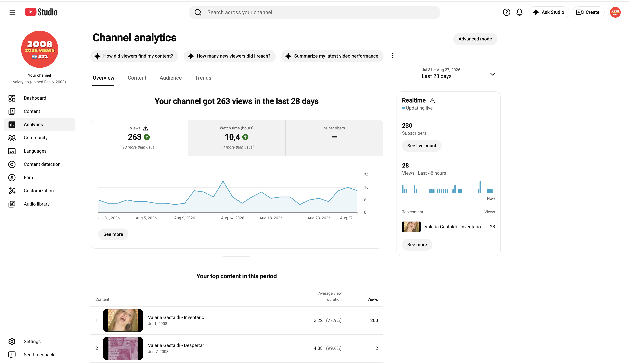Click the views chart peak near Aug 14
The width and height of the screenshot is (629, 364).
click(x=223, y=181)
